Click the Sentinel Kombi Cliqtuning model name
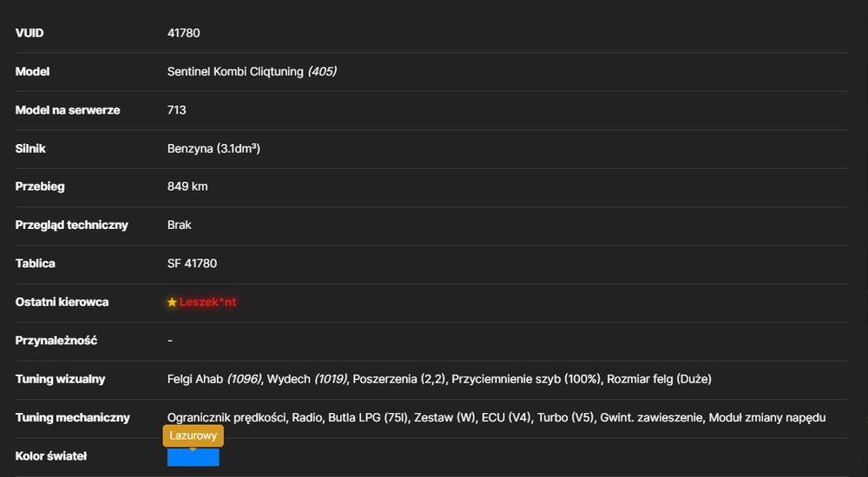The width and height of the screenshot is (868, 477). click(235, 71)
